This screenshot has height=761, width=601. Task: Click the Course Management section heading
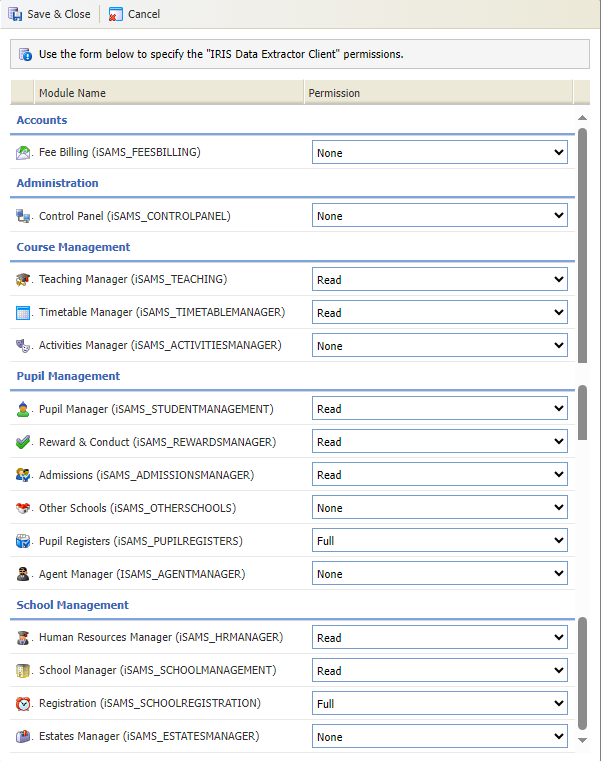[73, 248]
